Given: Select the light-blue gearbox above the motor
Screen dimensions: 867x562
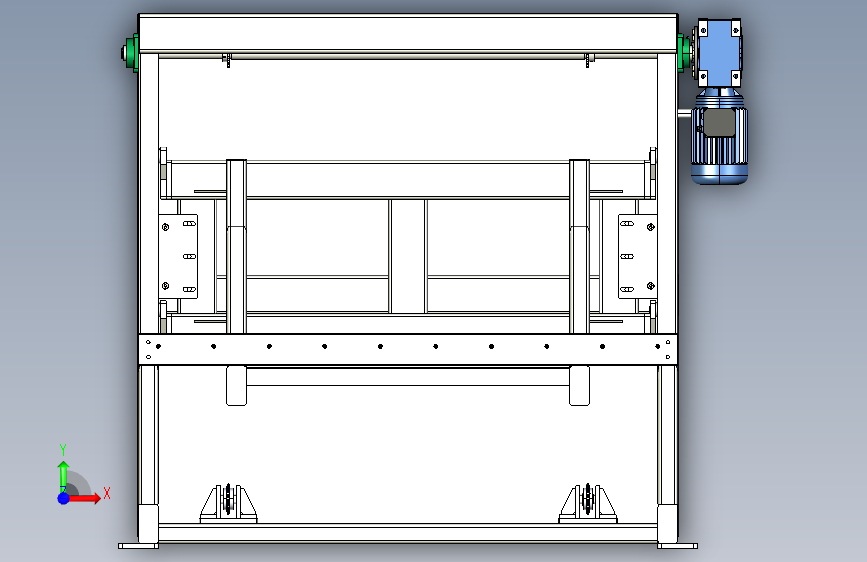Looking at the screenshot, I should pyautogui.click(x=719, y=53).
